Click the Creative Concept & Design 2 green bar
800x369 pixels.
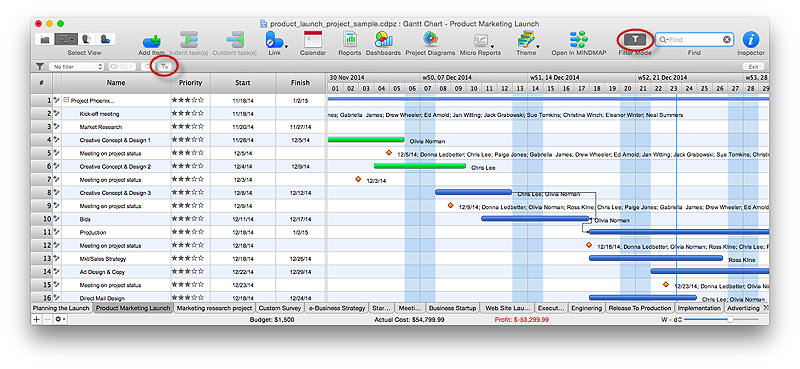pos(419,166)
